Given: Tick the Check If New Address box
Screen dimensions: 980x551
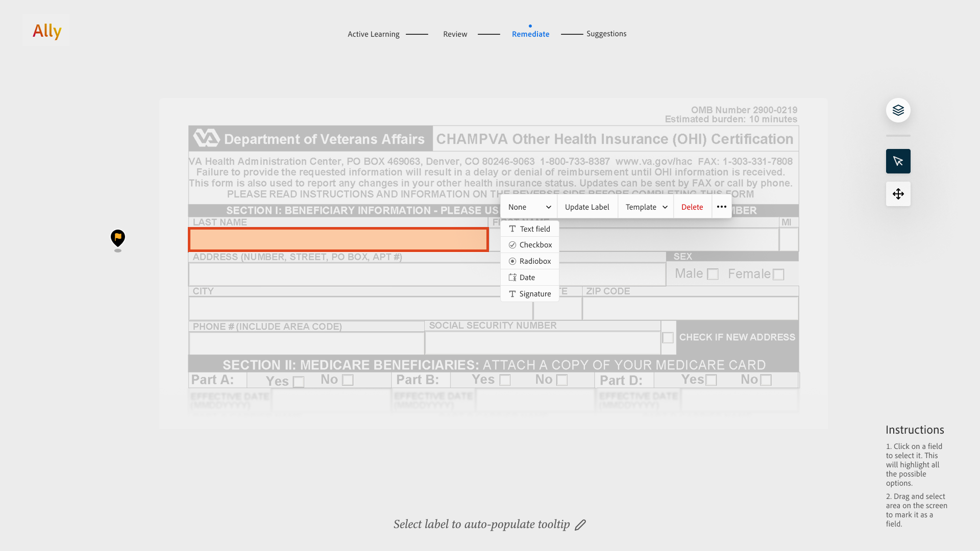Looking at the screenshot, I should [x=668, y=338].
